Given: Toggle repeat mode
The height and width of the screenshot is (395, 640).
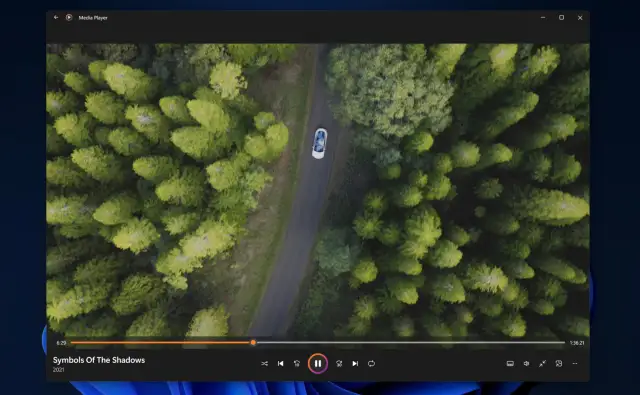Looking at the screenshot, I should 371,364.
